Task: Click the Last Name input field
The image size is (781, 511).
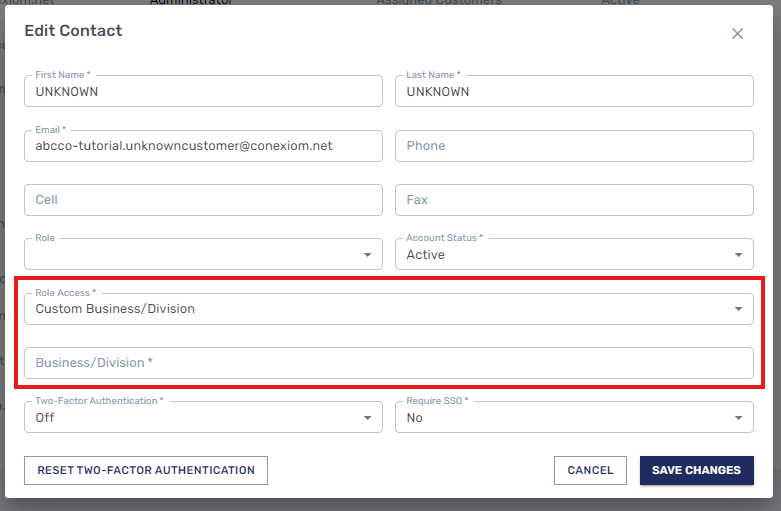Action: click(574, 91)
